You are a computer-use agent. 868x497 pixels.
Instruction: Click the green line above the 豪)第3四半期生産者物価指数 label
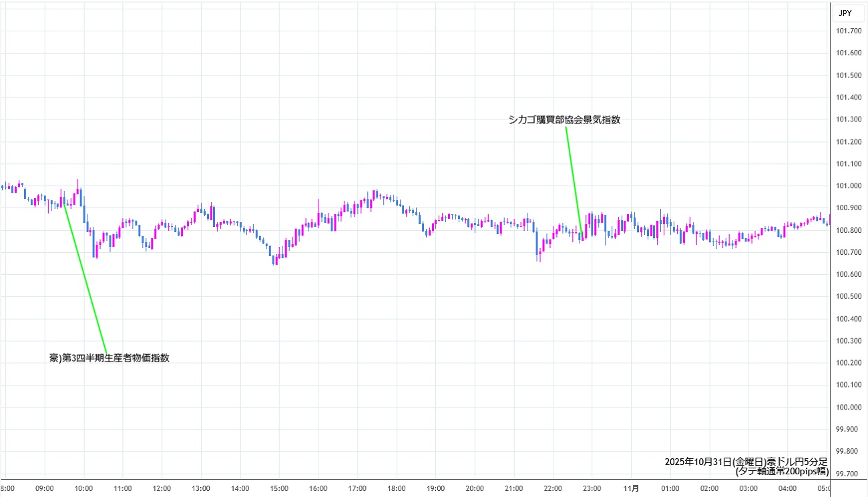85,280
